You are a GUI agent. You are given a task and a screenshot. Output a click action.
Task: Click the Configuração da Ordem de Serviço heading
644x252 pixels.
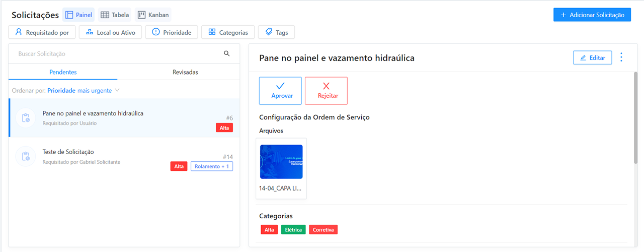click(314, 117)
